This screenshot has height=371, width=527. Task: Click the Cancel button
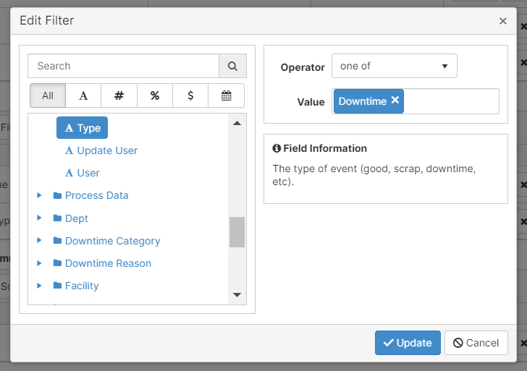[x=476, y=343]
